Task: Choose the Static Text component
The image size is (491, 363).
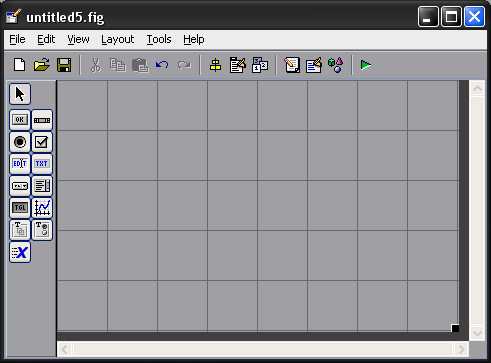Action: tap(42, 164)
